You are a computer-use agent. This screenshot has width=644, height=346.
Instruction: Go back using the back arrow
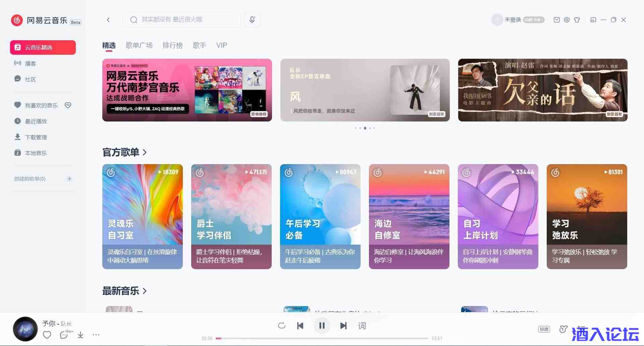tap(108, 20)
